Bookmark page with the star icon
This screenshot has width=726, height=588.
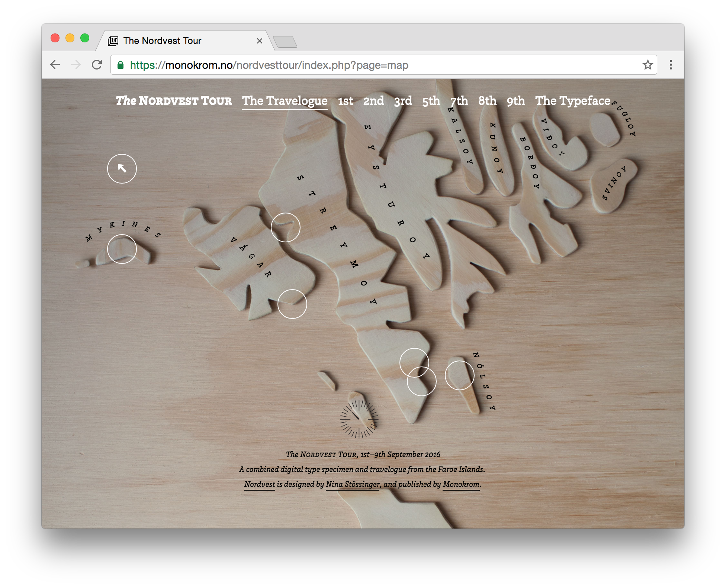[x=648, y=65]
